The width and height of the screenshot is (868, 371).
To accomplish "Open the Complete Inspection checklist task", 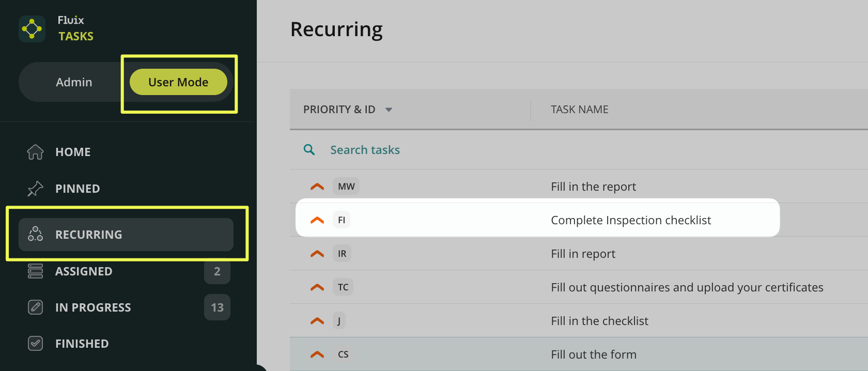I will 631,220.
